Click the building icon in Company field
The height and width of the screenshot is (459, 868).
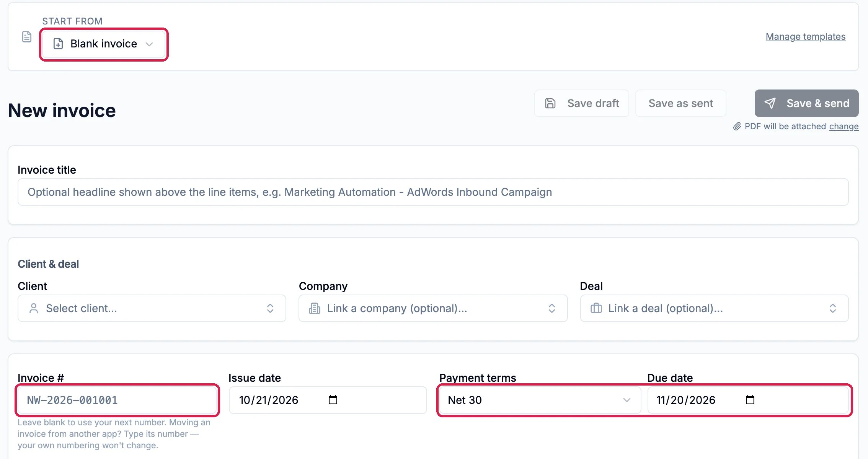pos(315,308)
